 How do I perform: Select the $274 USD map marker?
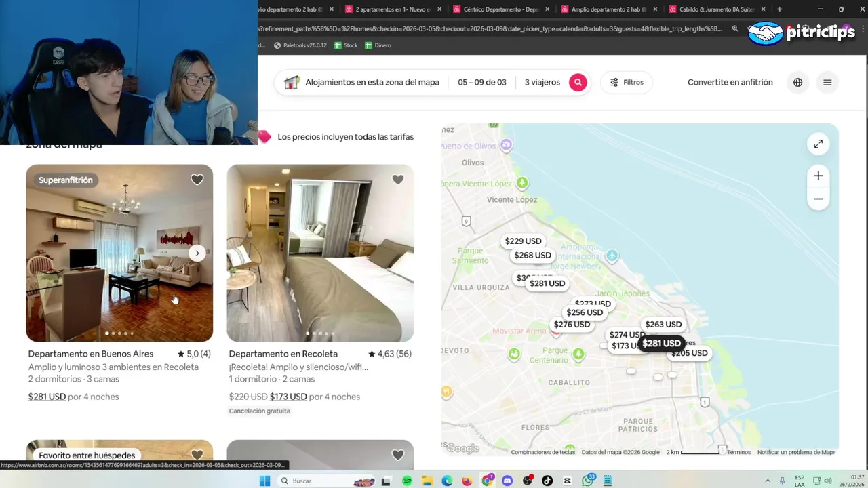[x=625, y=335]
